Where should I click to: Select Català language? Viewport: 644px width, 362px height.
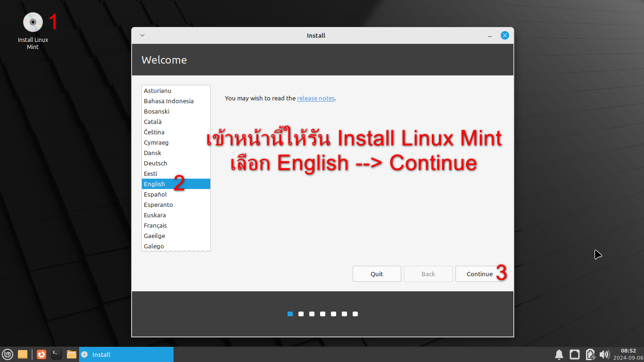click(176, 122)
